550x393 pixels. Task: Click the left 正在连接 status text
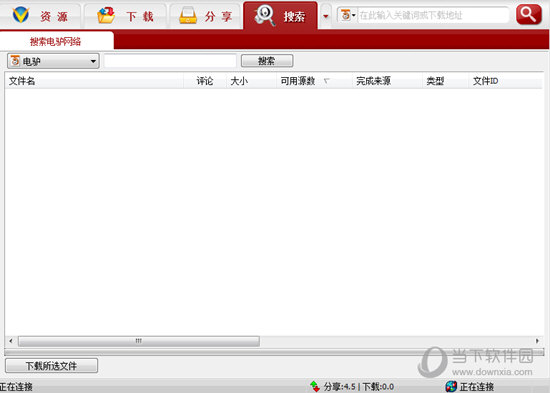(16, 387)
